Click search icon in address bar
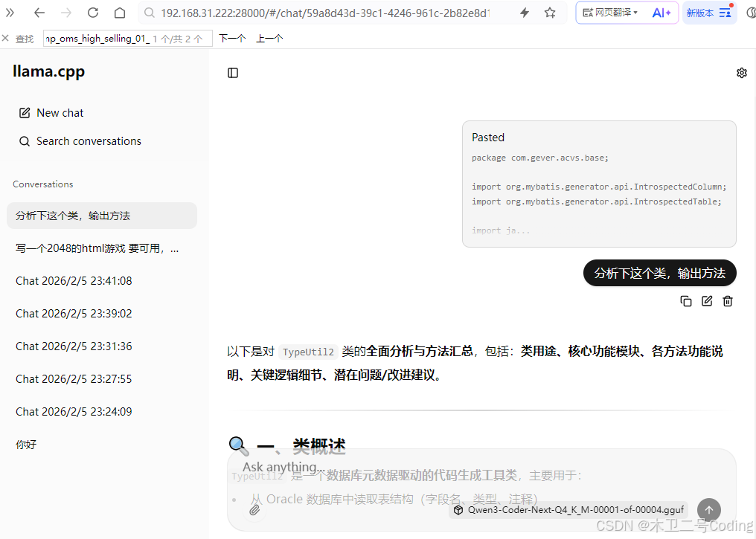 tap(150, 13)
